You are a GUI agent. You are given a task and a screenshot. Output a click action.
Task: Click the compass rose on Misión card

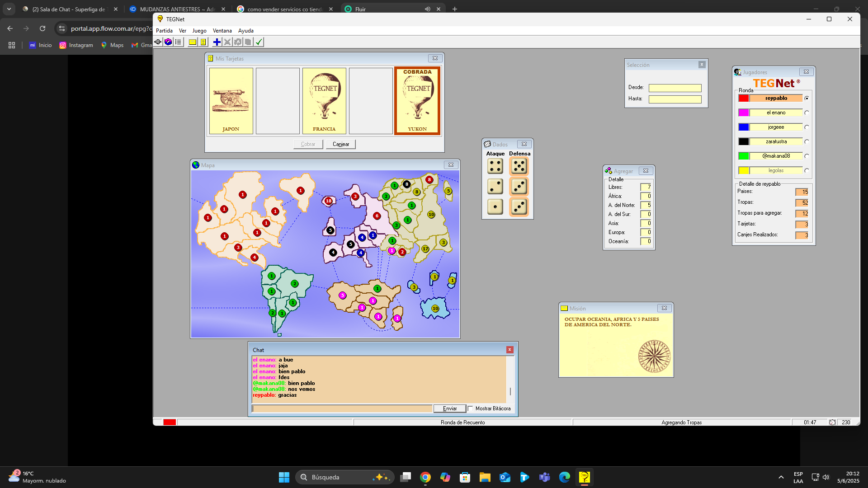pyautogui.click(x=654, y=357)
